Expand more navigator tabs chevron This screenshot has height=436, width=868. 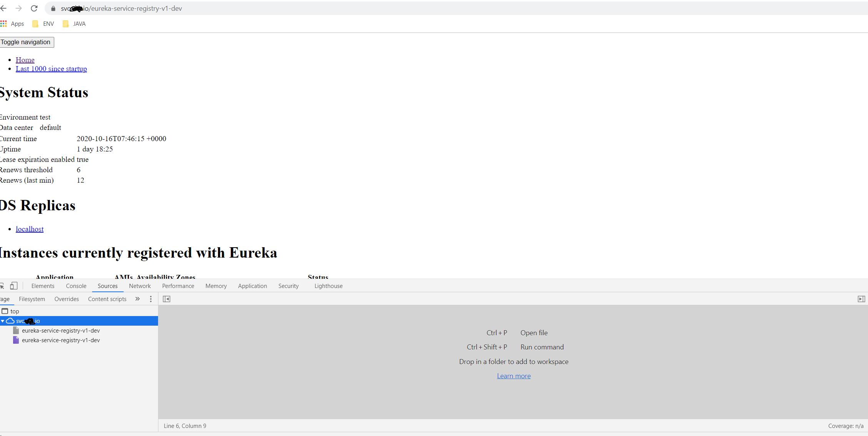pos(137,299)
